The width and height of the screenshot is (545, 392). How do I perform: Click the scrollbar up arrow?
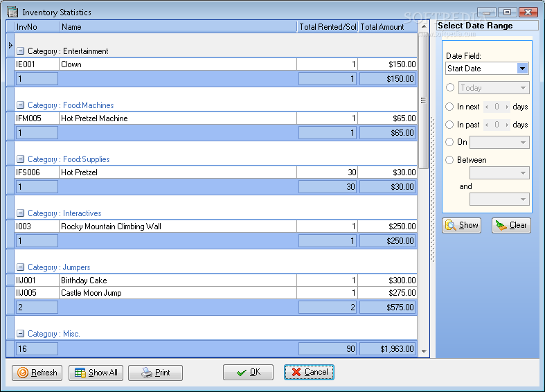tap(424, 26)
